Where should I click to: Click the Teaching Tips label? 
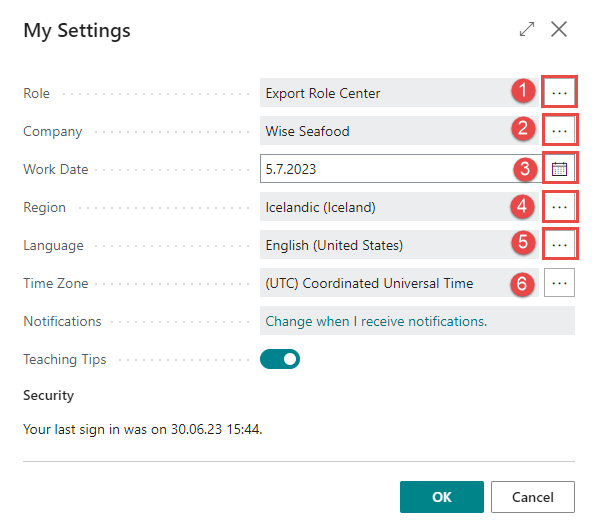[65, 359]
